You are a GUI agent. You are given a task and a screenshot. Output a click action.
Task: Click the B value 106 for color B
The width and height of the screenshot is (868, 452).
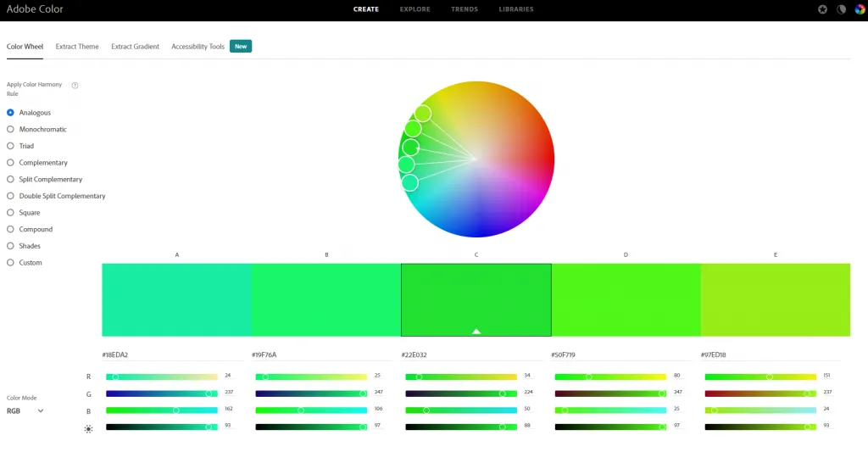point(378,409)
